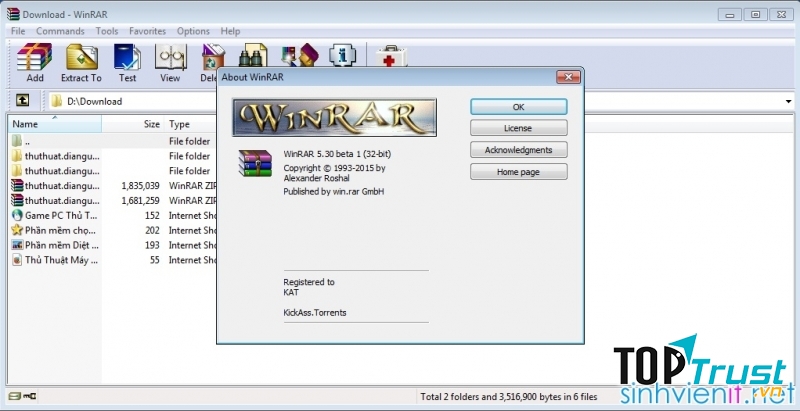Click the Find binoculars toolbar icon
800x411 pixels.
point(253,55)
